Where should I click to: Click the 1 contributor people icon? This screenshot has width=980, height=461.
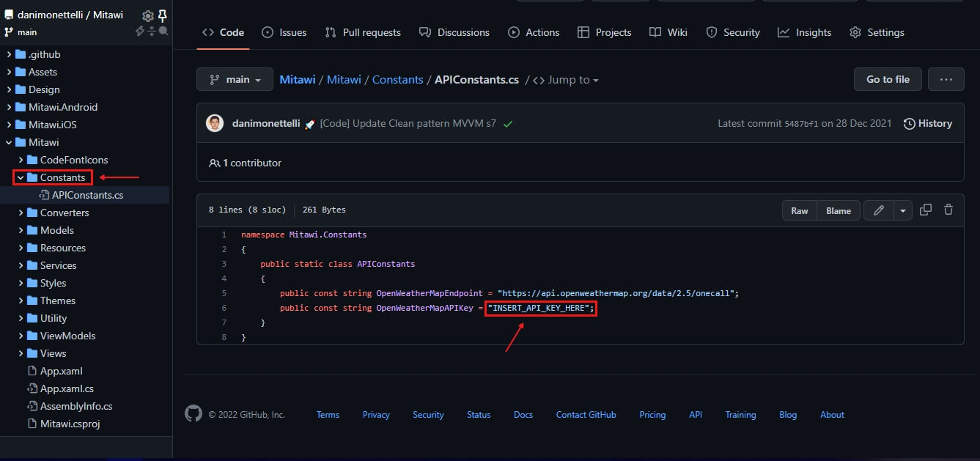pos(214,163)
